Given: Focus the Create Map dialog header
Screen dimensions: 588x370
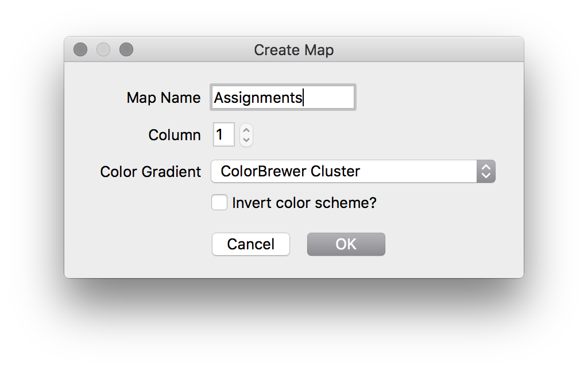Looking at the screenshot, I should click(x=294, y=50).
